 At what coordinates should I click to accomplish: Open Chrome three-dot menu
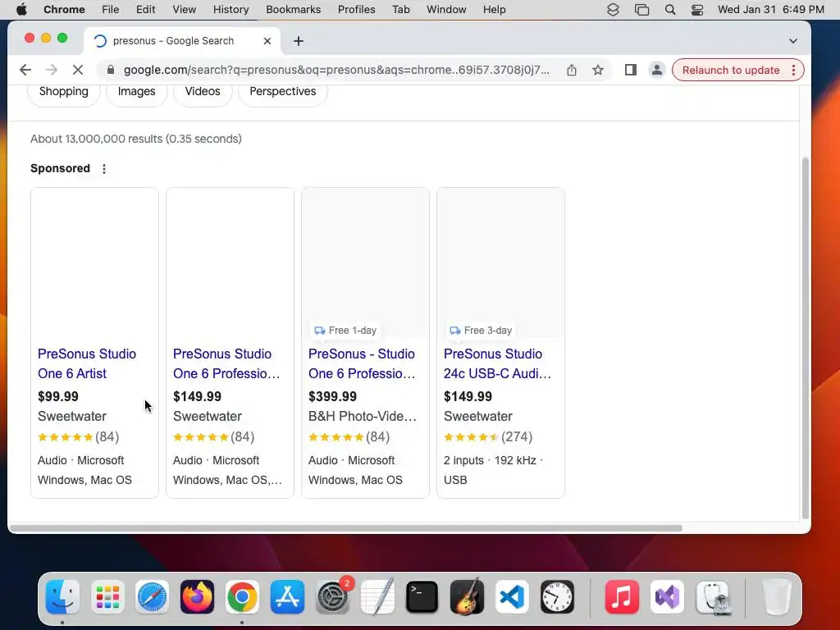coord(793,70)
